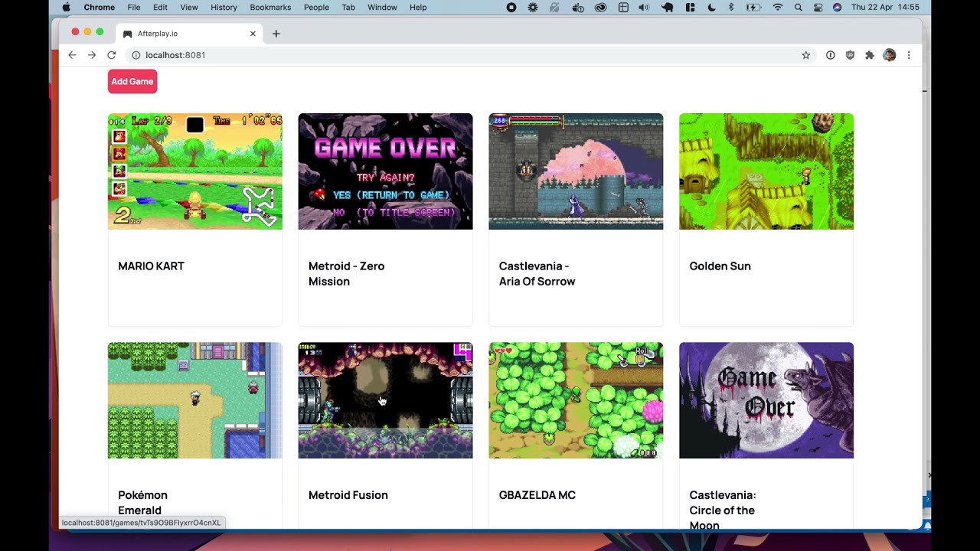The width and height of the screenshot is (980, 551).
Task: Click the date and time in menu bar
Action: [885, 7]
